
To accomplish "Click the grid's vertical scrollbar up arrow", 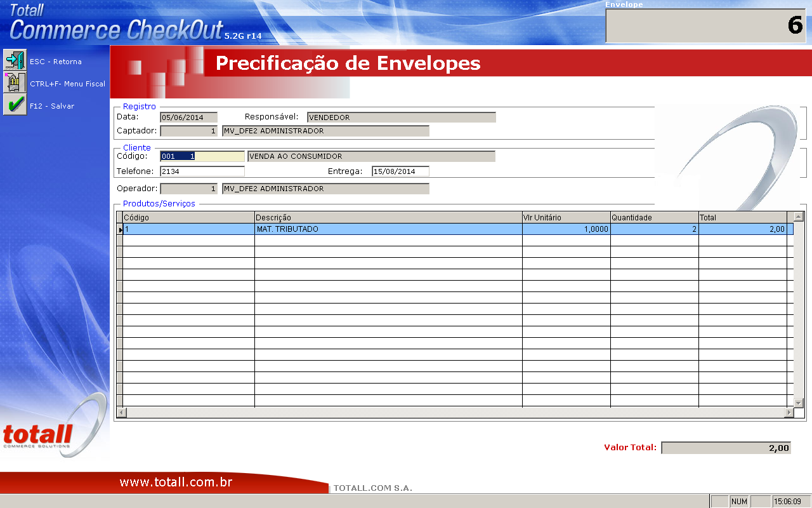I will [x=799, y=217].
